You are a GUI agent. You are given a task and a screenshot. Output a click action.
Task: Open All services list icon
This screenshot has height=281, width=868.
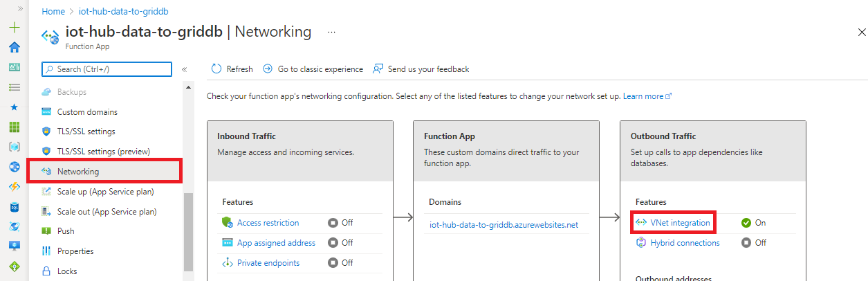[14, 87]
